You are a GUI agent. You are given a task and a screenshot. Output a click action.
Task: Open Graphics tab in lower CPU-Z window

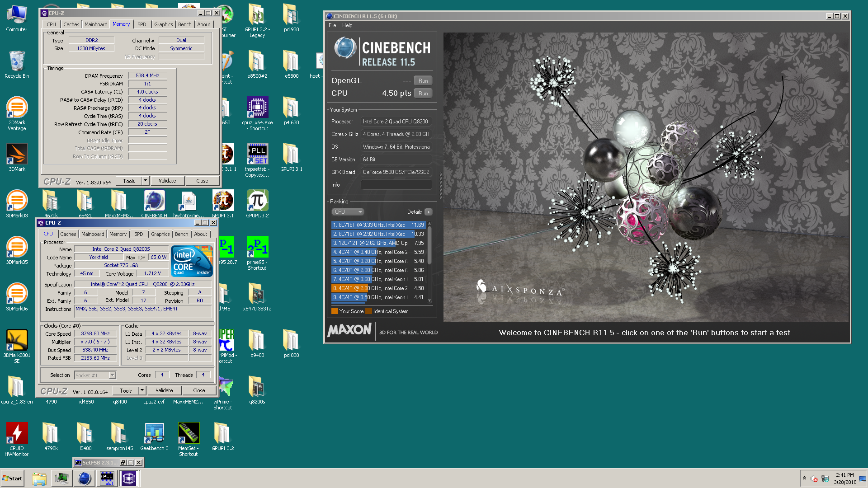coord(160,234)
